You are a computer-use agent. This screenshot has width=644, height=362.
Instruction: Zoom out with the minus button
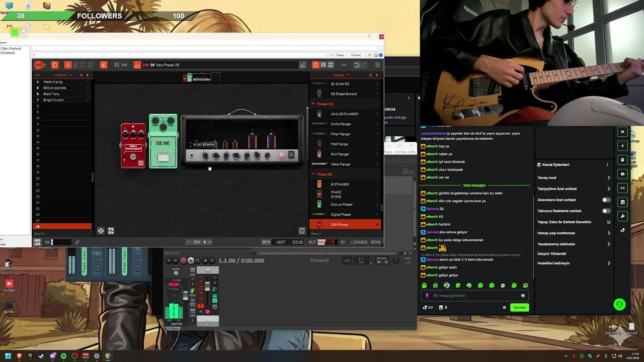pyautogui.click(x=189, y=242)
